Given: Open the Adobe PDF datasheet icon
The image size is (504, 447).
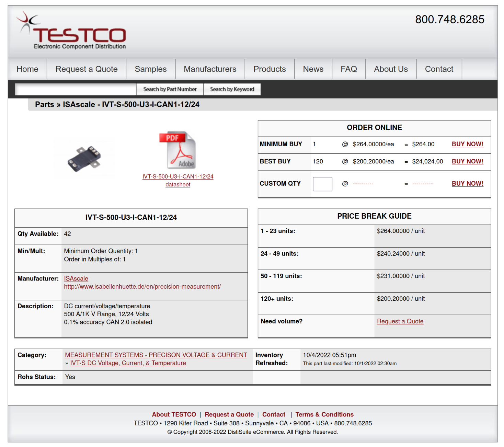Looking at the screenshot, I should [x=177, y=150].
